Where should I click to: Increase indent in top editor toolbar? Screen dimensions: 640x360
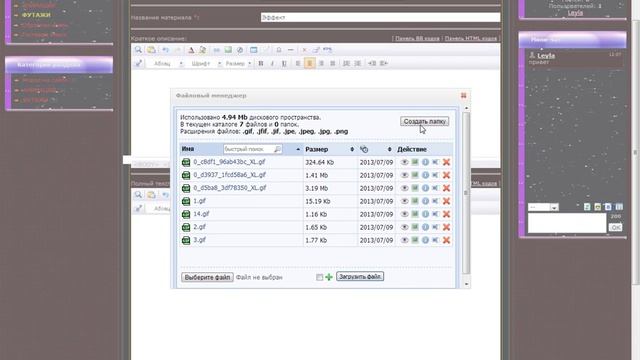[x=384, y=63]
